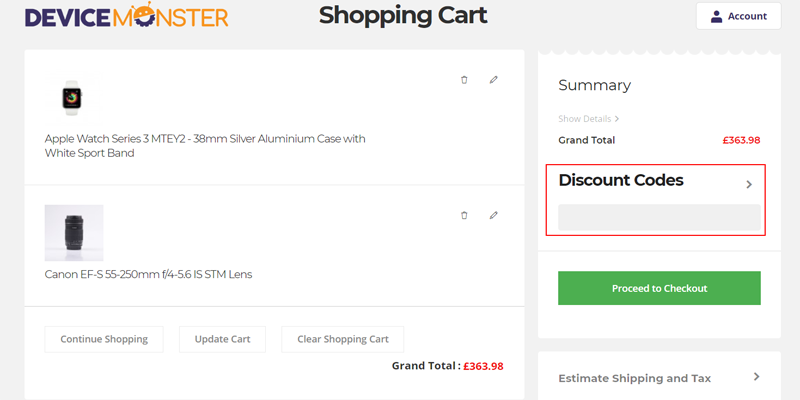Clear Shopping Cart contents
This screenshot has width=800, height=400.
point(342,339)
